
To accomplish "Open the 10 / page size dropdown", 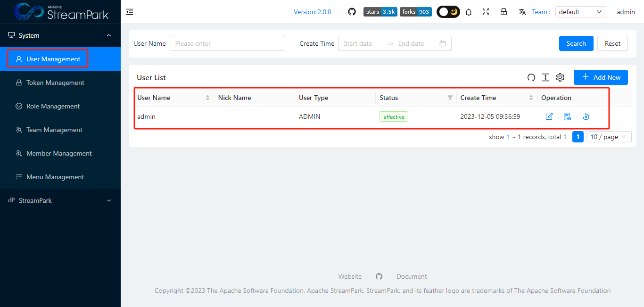I will (609, 137).
